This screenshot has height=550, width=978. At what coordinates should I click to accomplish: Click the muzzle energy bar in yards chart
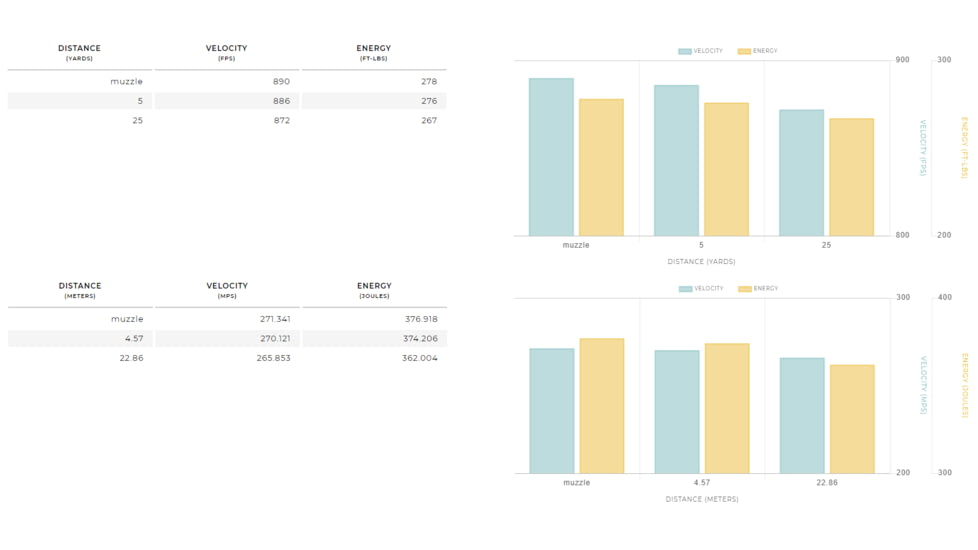point(601,167)
